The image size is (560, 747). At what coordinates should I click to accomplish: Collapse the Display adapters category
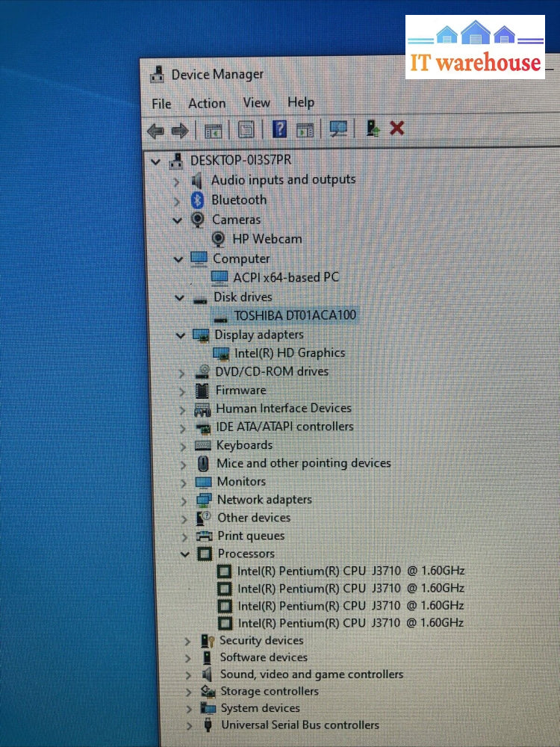(x=180, y=335)
